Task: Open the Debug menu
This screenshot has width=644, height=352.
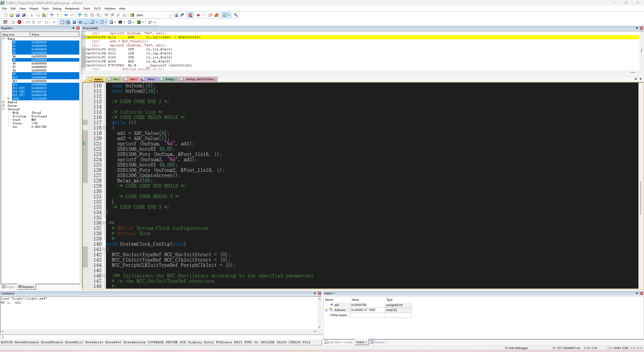Action: (57, 9)
